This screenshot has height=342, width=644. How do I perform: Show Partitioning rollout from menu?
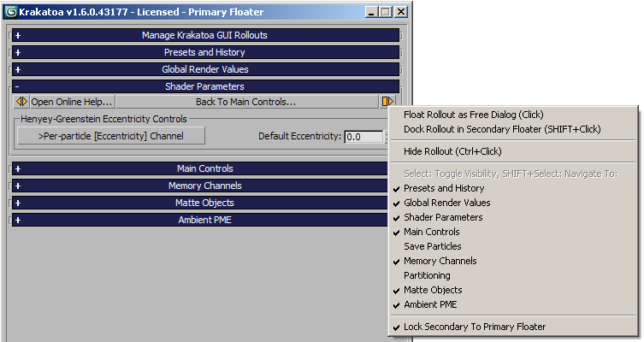pyautogui.click(x=513, y=275)
